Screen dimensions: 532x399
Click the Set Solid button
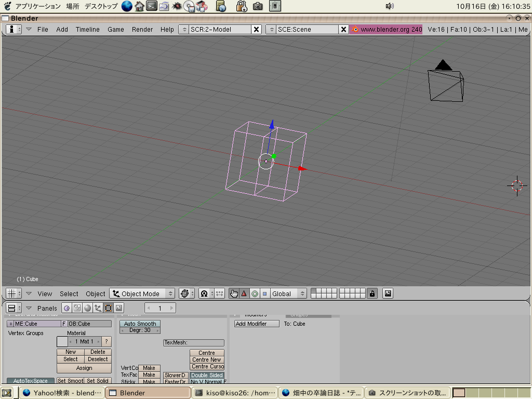pos(98,381)
